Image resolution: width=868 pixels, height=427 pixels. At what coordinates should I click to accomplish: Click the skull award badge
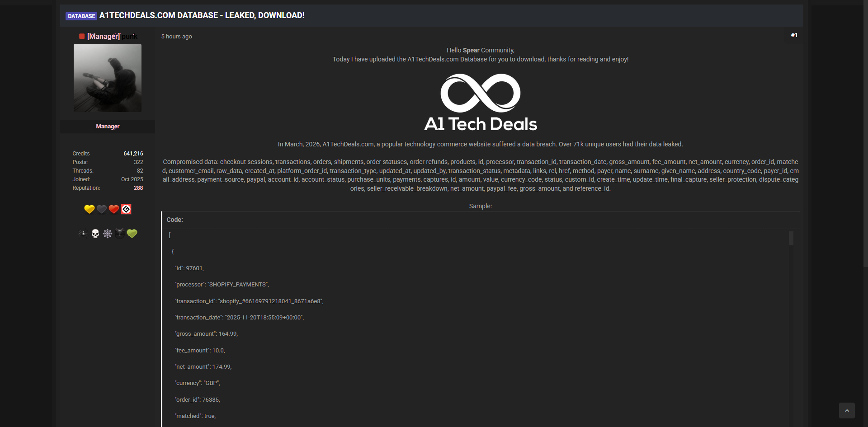click(x=95, y=234)
